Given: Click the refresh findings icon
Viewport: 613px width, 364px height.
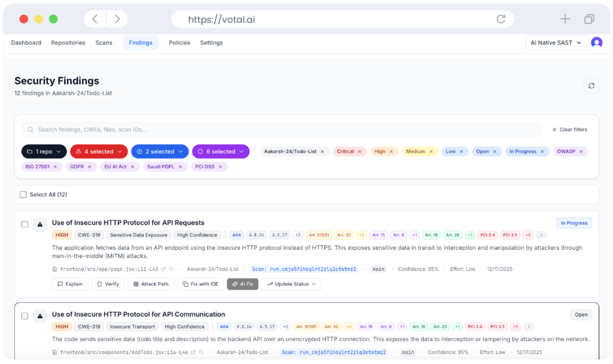Looking at the screenshot, I should pos(591,86).
